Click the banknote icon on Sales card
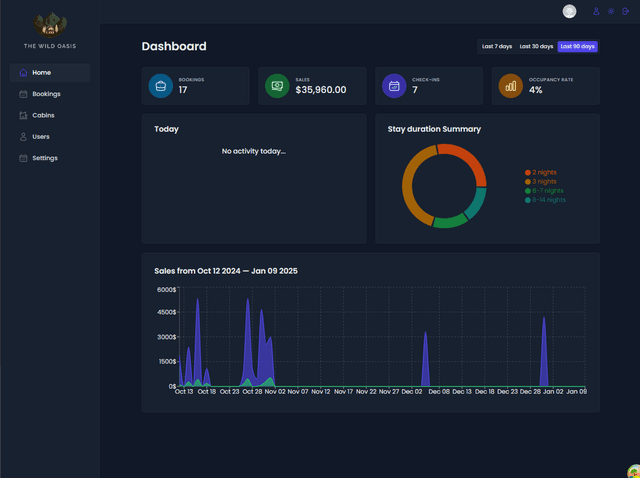This screenshot has height=478, width=640. (277, 87)
